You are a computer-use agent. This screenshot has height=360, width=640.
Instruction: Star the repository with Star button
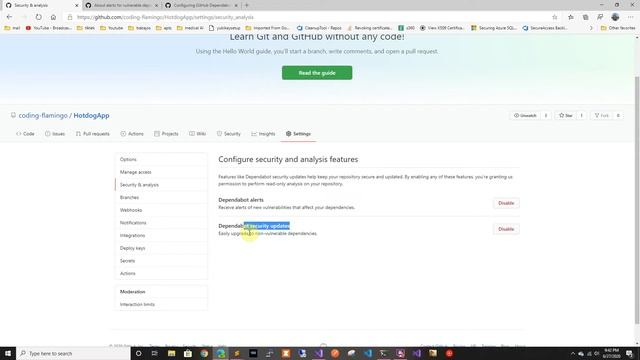[x=565, y=116]
